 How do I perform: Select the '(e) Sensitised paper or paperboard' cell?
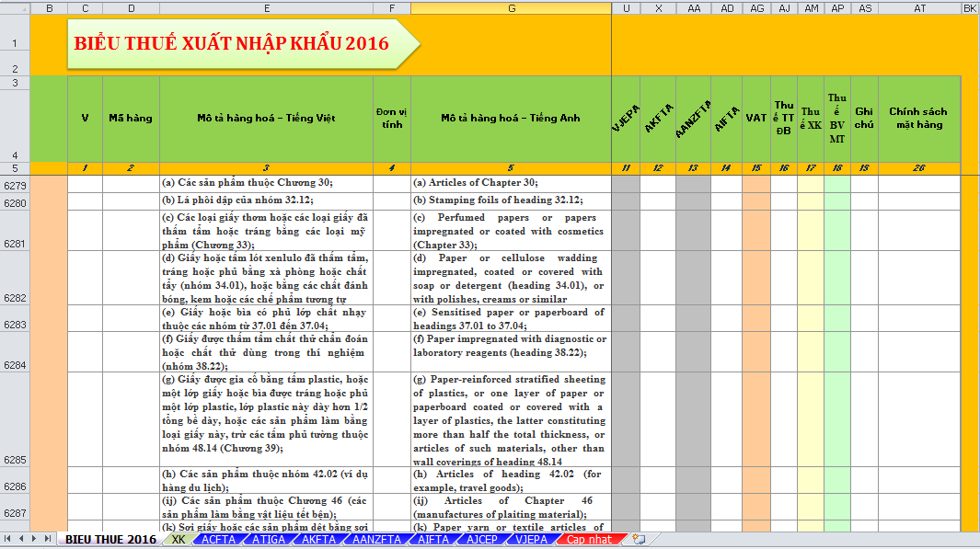click(512, 318)
